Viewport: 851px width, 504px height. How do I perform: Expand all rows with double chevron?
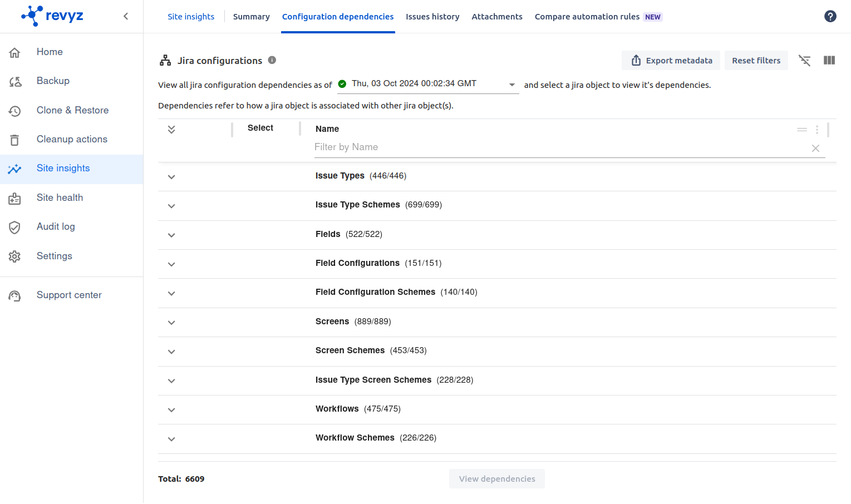(171, 129)
